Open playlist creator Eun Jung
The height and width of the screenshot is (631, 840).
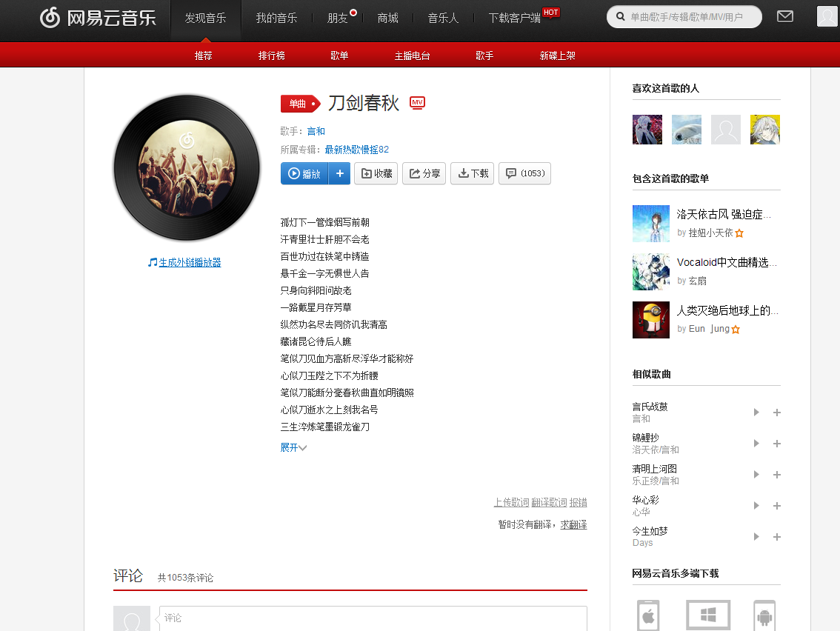pos(709,328)
